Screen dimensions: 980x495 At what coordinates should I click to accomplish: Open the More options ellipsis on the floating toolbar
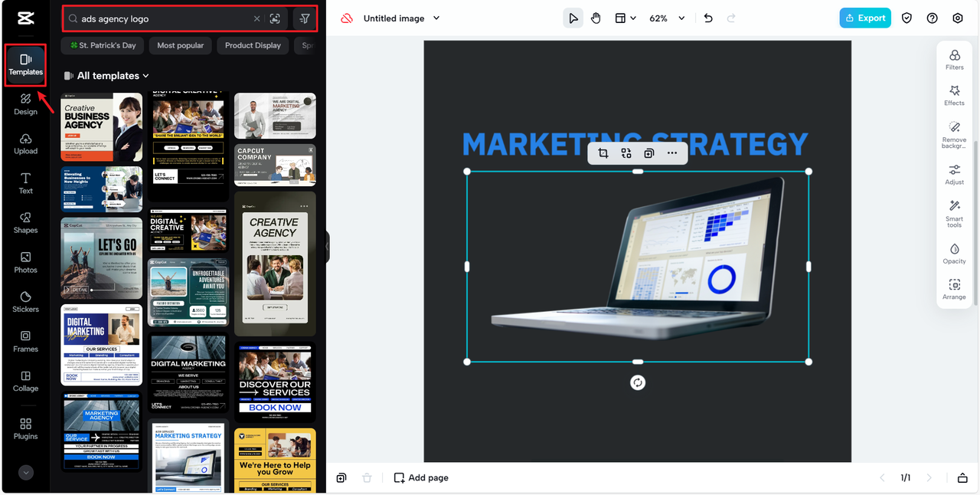tap(672, 153)
